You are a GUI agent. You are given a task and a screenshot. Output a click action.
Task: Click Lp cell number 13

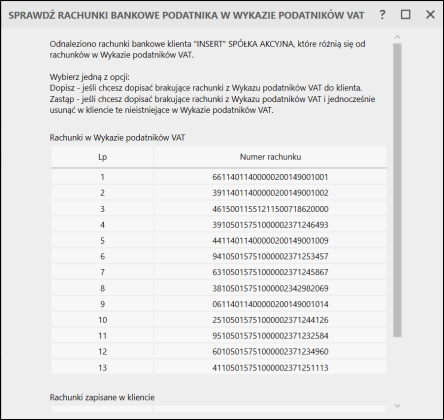103,368
